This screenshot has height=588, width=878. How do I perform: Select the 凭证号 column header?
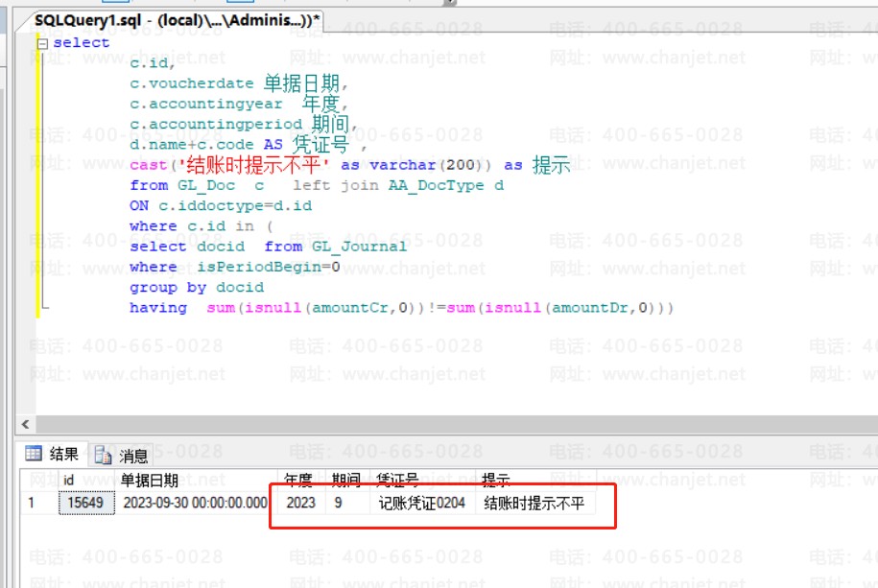(x=422, y=480)
